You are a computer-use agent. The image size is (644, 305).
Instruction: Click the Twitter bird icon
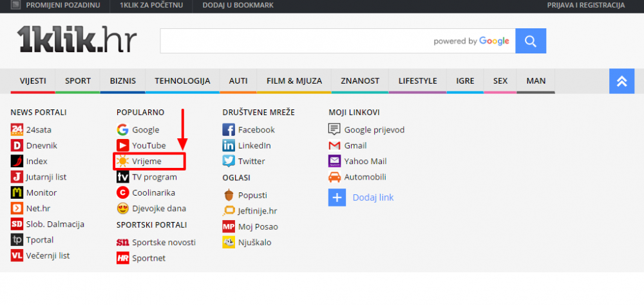[229, 162]
